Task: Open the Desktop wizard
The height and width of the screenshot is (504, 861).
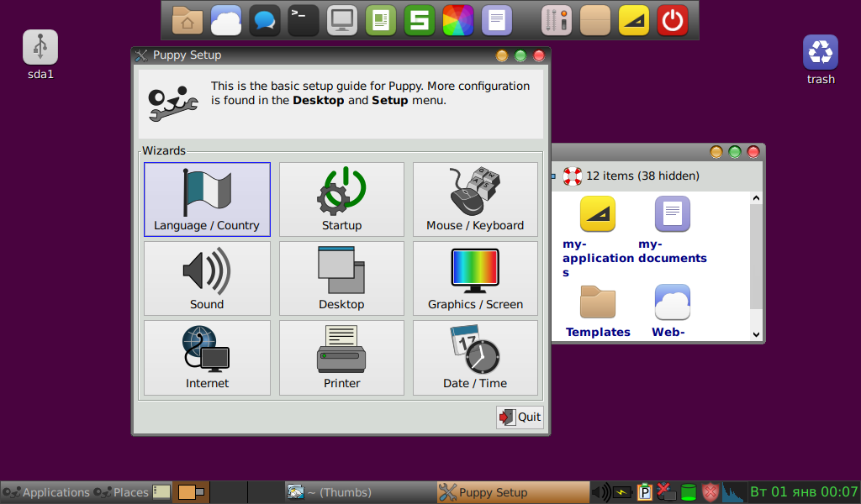Action: click(341, 279)
